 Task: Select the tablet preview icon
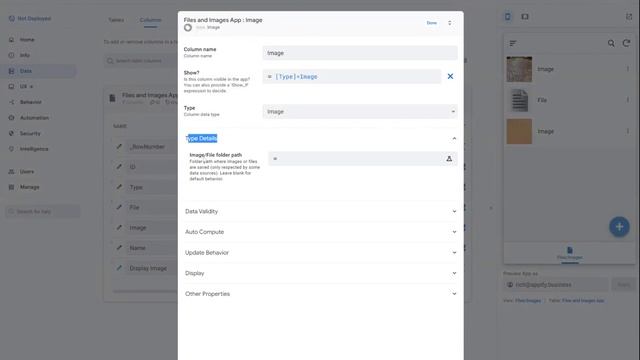tap(525, 17)
